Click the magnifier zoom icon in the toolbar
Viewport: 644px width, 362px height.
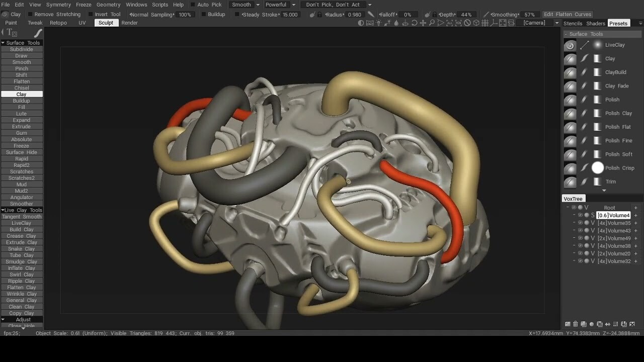point(431,23)
